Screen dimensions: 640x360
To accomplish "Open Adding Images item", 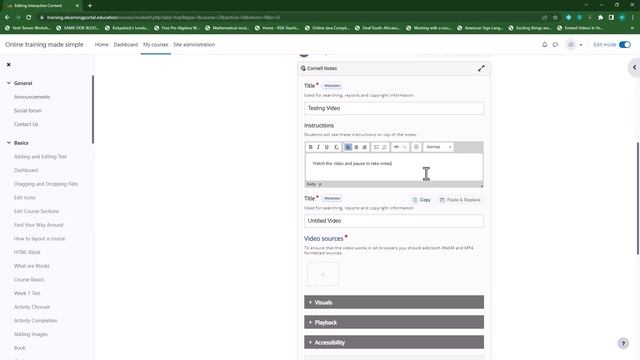I will pyautogui.click(x=31, y=334).
